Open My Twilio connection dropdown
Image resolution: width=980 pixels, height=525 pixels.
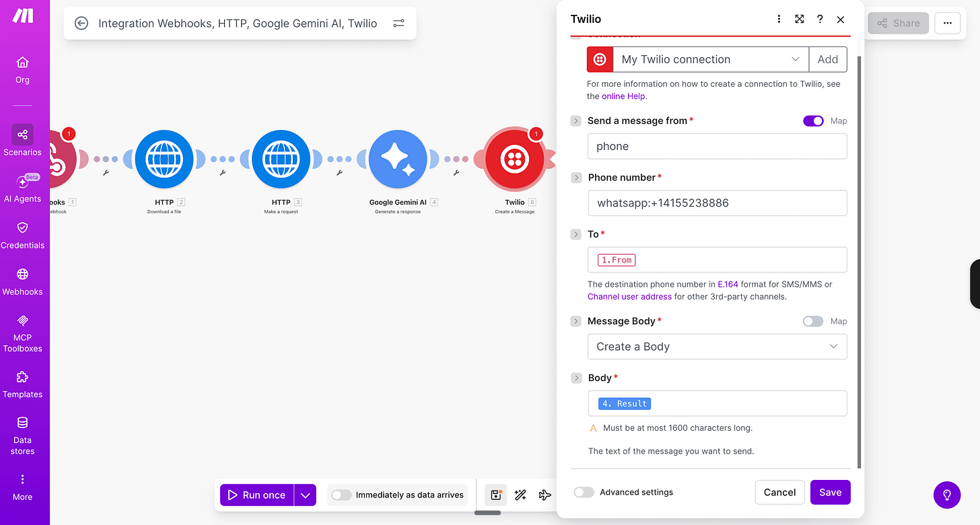(x=710, y=59)
